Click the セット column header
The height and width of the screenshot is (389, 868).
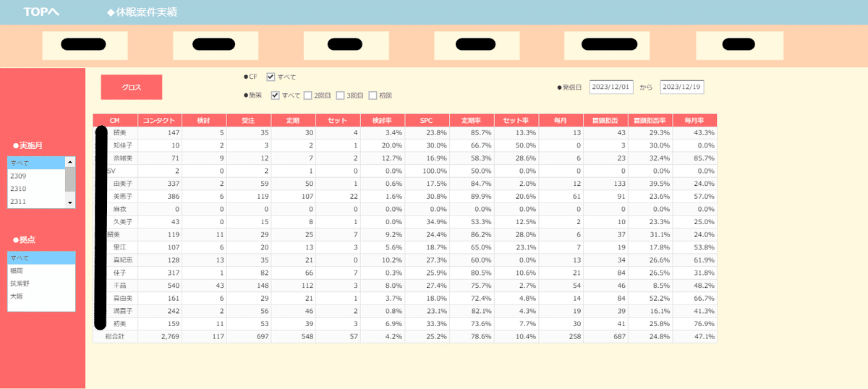pyautogui.click(x=337, y=120)
